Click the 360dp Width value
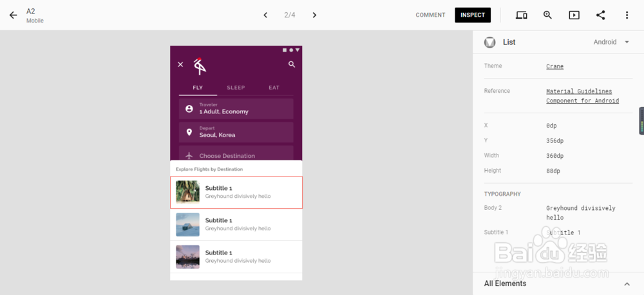 click(555, 156)
